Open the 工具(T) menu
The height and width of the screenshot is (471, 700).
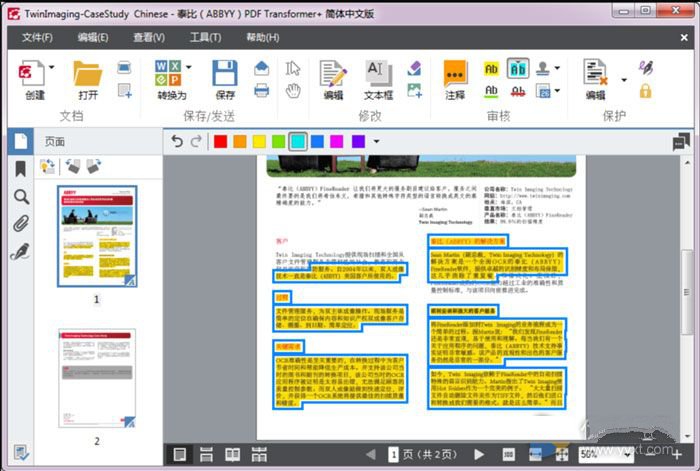tap(205, 38)
